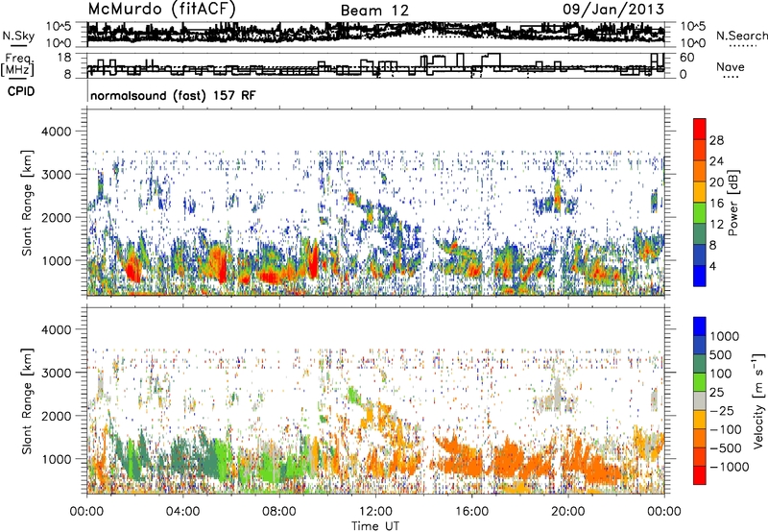Click the 'N.Sky' legend label
This screenshot has height=532, width=768.
point(18,36)
